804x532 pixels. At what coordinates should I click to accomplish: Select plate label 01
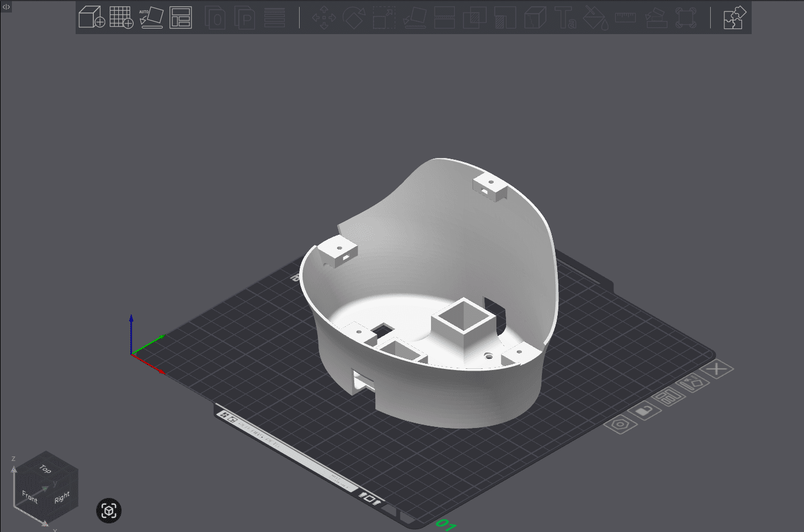click(445, 525)
